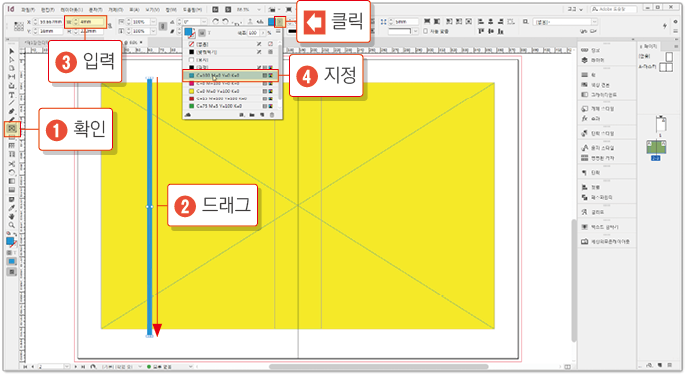The width and height of the screenshot is (685, 375).
Task: Click fill frame proportionally icon
Action: 427,21
